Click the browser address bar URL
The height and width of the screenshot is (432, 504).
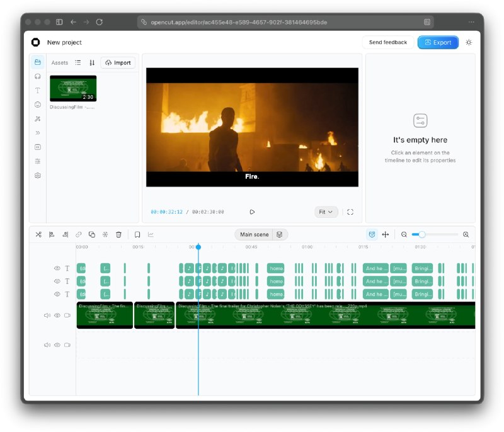[x=239, y=22]
